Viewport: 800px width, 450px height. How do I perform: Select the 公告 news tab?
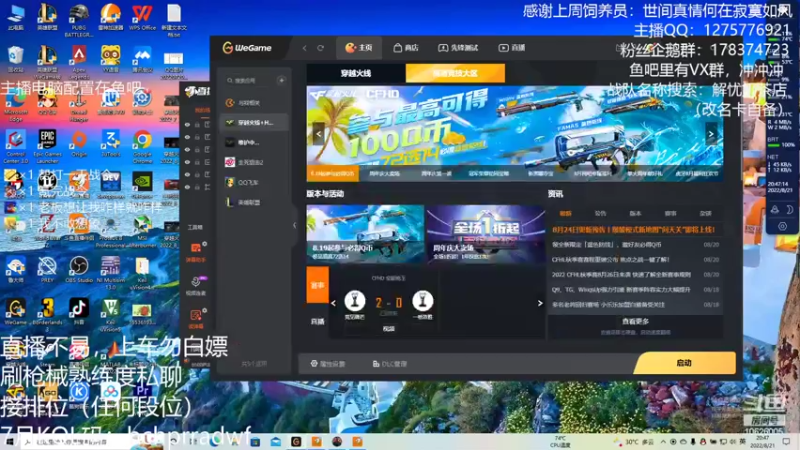[601, 213]
